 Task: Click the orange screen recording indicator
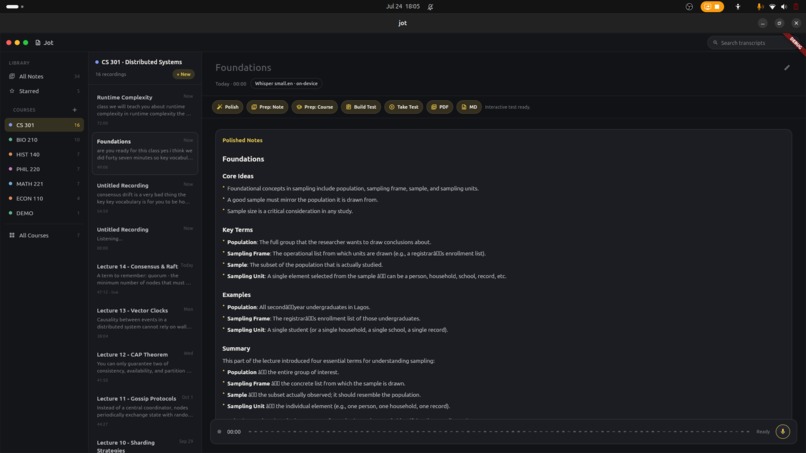(712, 7)
